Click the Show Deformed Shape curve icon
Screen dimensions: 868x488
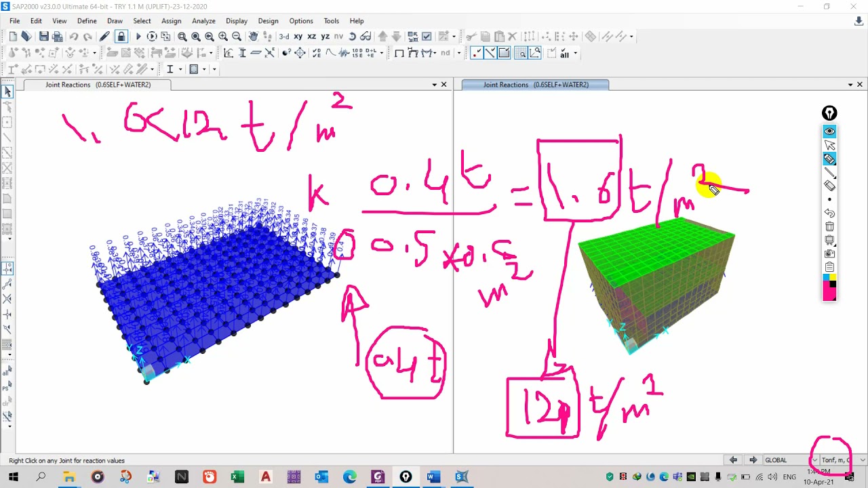(x=330, y=52)
